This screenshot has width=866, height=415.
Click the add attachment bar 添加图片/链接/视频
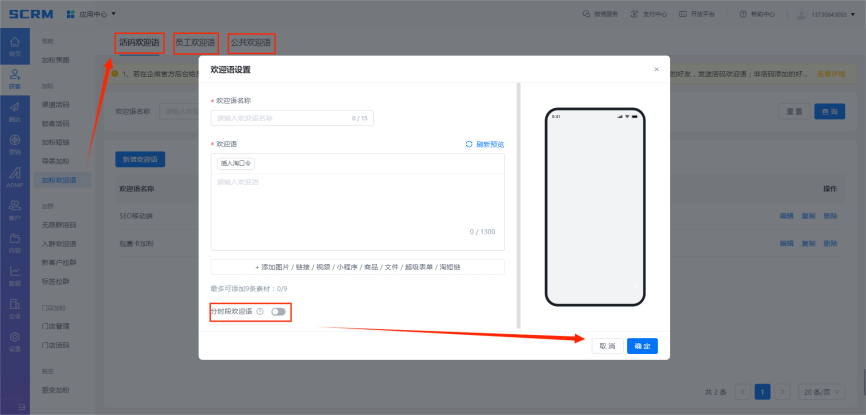357,267
